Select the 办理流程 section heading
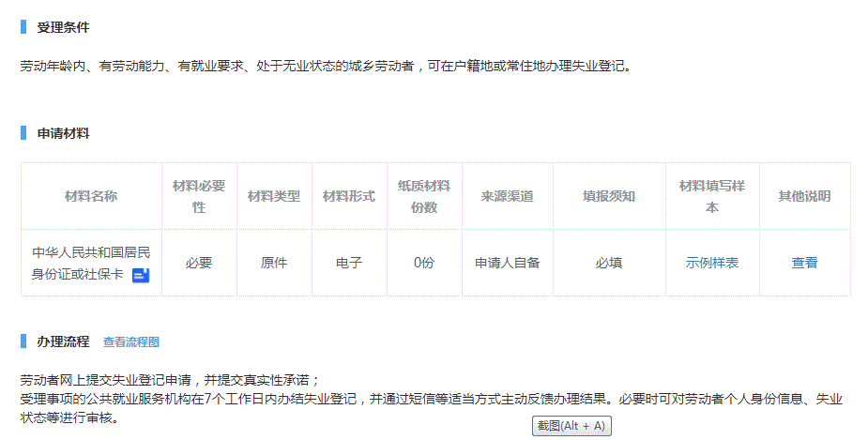This screenshot has width=868, height=440. [x=63, y=342]
